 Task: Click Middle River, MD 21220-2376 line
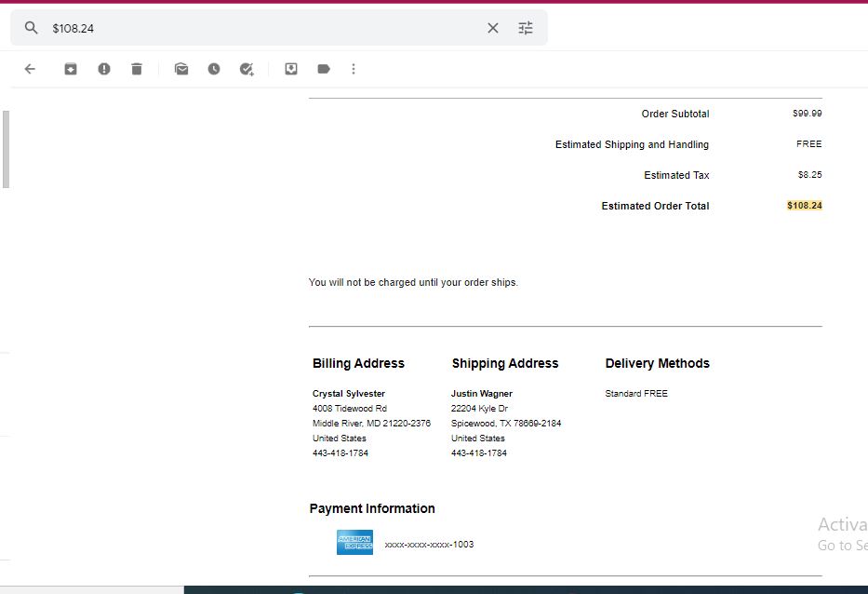[x=371, y=424]
